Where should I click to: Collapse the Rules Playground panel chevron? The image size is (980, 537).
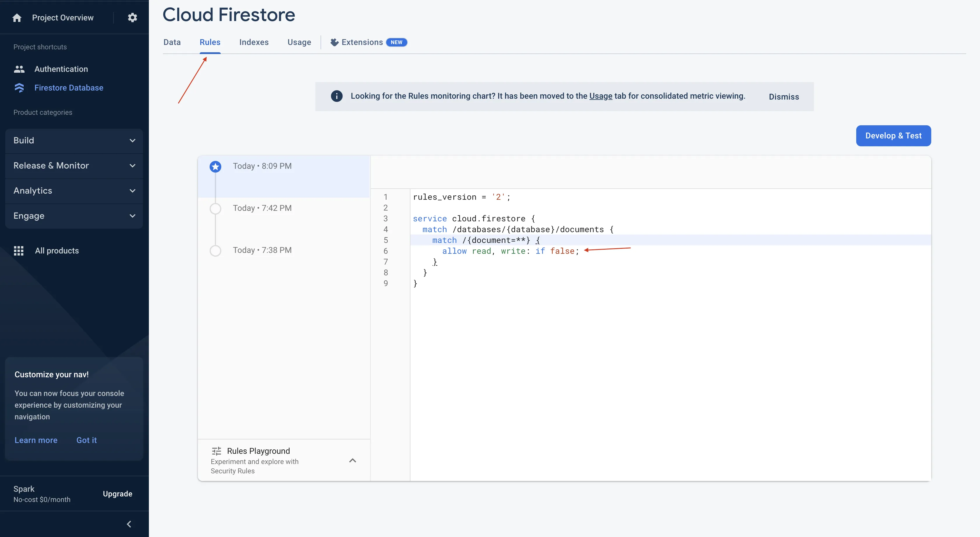pos(352,460)
